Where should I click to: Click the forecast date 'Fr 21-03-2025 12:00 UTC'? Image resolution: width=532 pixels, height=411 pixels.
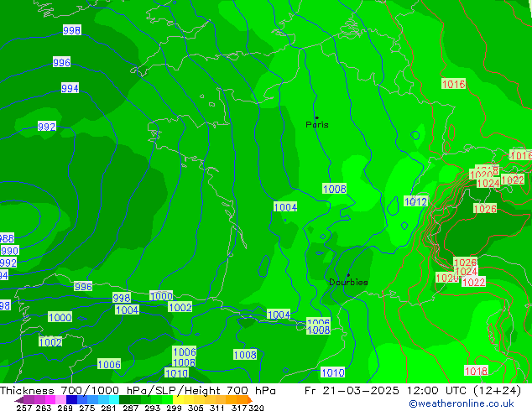pos(387,391)
